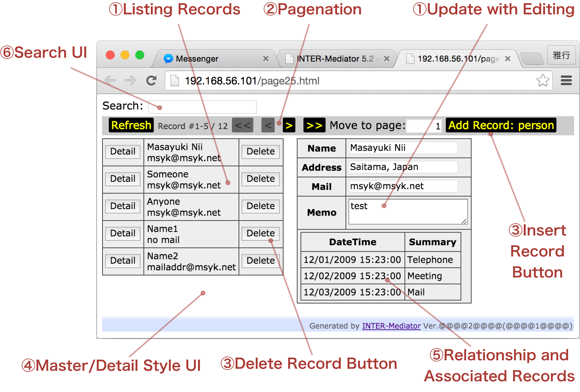Click the yellow window minimize button
The width and height of the screenshot is (580, 392).
pyautogui.click(x=125, y=55)
